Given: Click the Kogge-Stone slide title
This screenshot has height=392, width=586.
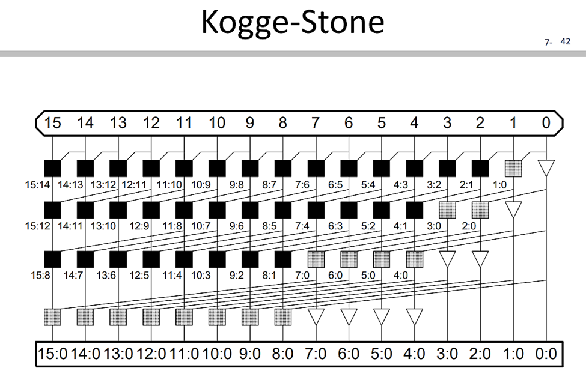Looking at the screenshot, I should coord(293,23).
